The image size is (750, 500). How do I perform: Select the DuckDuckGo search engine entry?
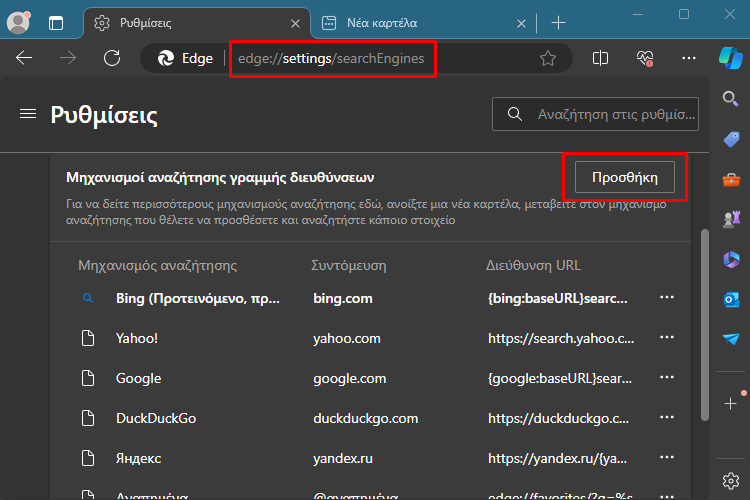(156, 418)
